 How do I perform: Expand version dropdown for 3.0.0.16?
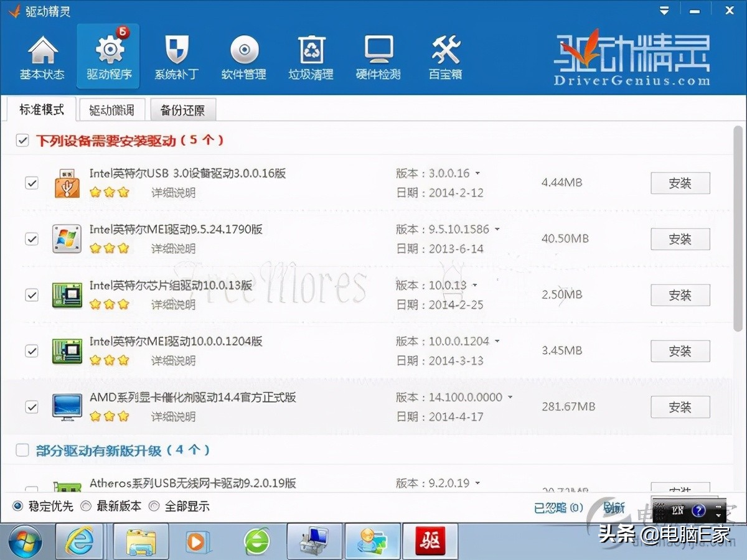click(479, 174)
